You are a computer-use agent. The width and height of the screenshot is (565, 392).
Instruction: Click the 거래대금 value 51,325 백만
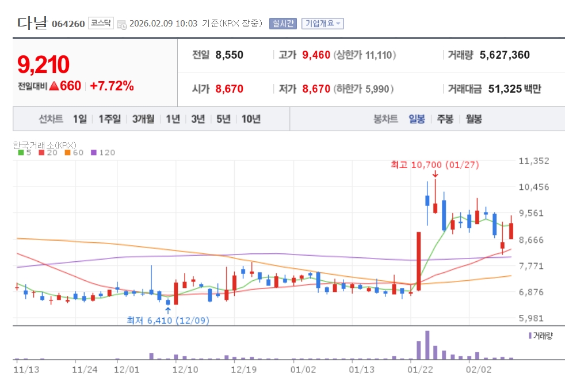(514, 89)
